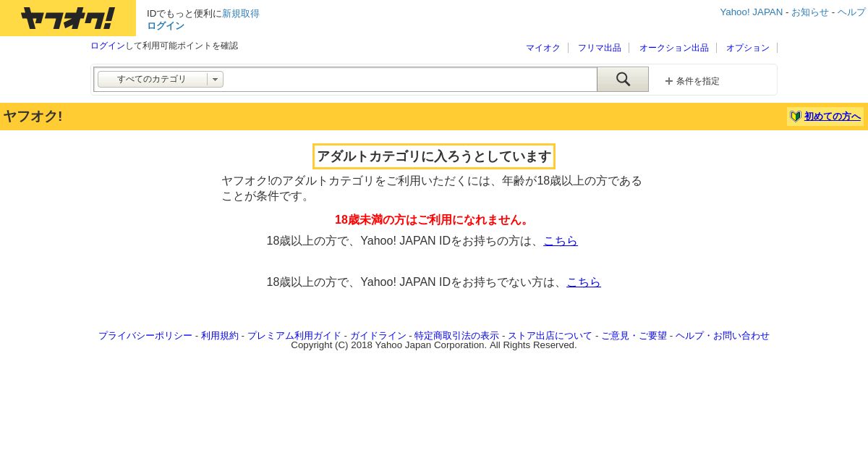Go to Yahoo! JAPAN home link
868x456 pixels.
coord(751,12)
